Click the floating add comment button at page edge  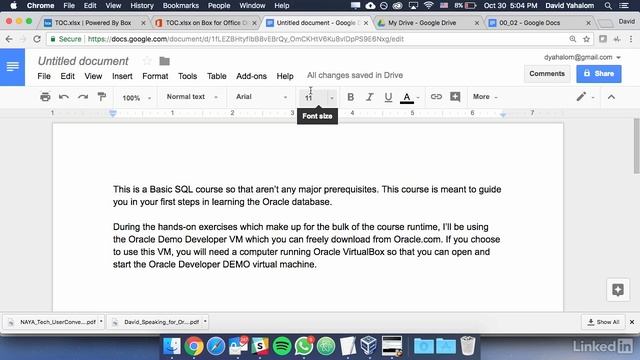(618, 290)
